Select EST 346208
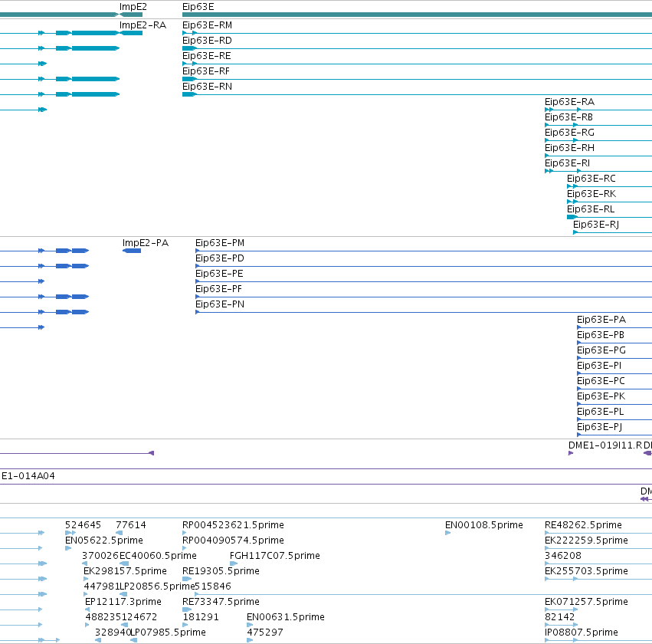 [x=563, y=557]
